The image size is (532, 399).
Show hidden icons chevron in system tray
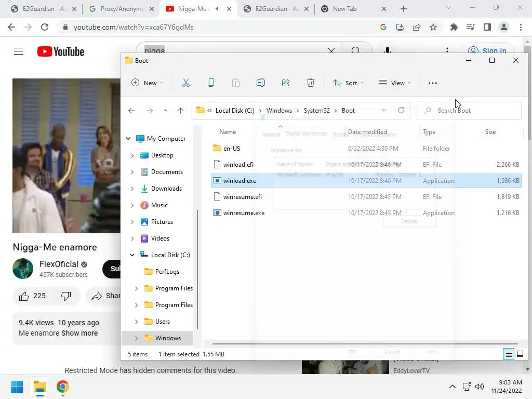(453, 387)
